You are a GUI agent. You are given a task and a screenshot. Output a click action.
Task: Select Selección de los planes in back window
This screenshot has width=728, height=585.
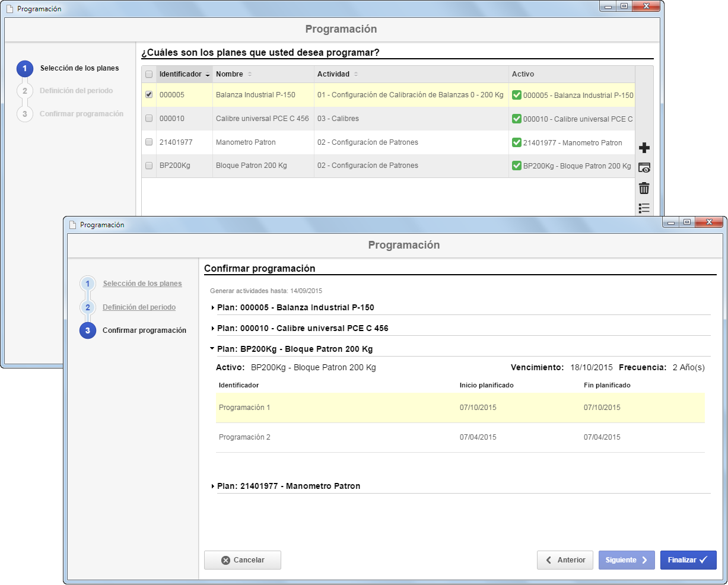tap(80, 68)
